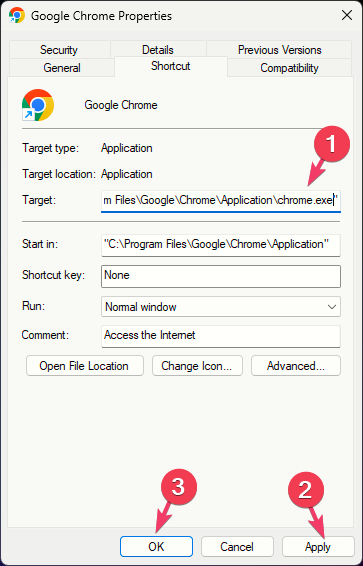Viewport: 363px width, 566px height.
Task: Click inside the Start in field
Action: (x=221, y=245)
